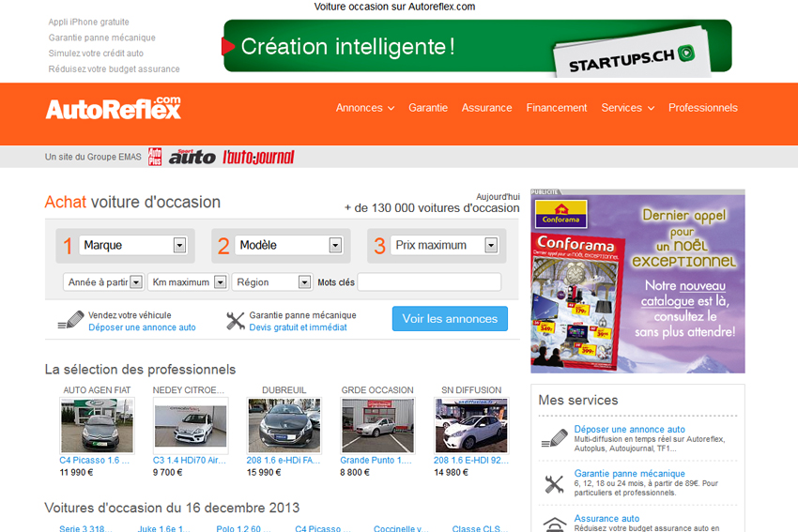Open the Professionnels menu item

[703, 108]
